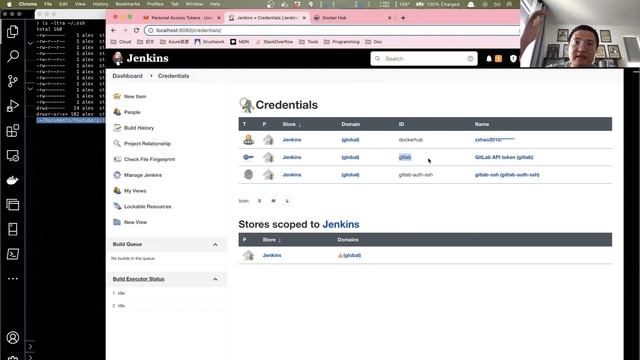The image size is (640, 360).
Task: Click dockerhub row user credential icon
Action: tap(248, 140)
